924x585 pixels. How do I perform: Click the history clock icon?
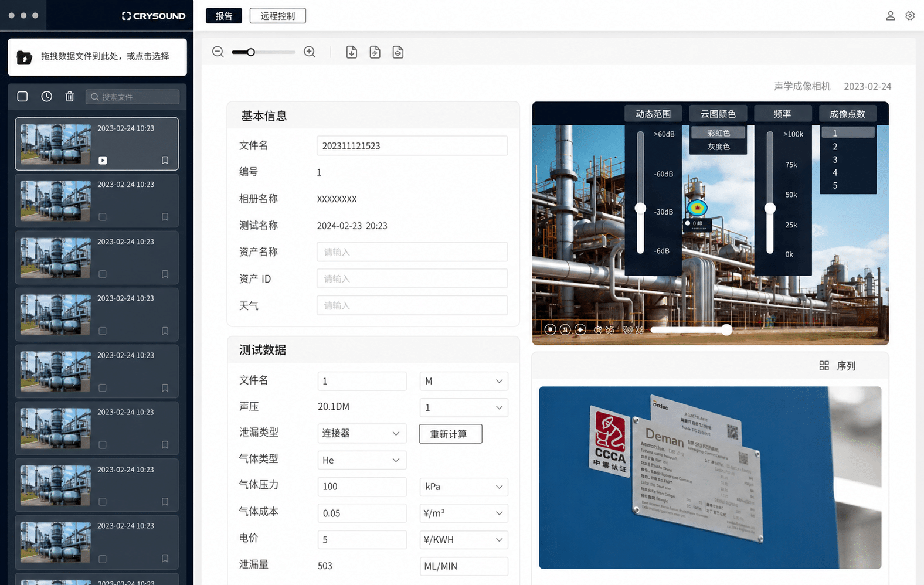(47, 96)
